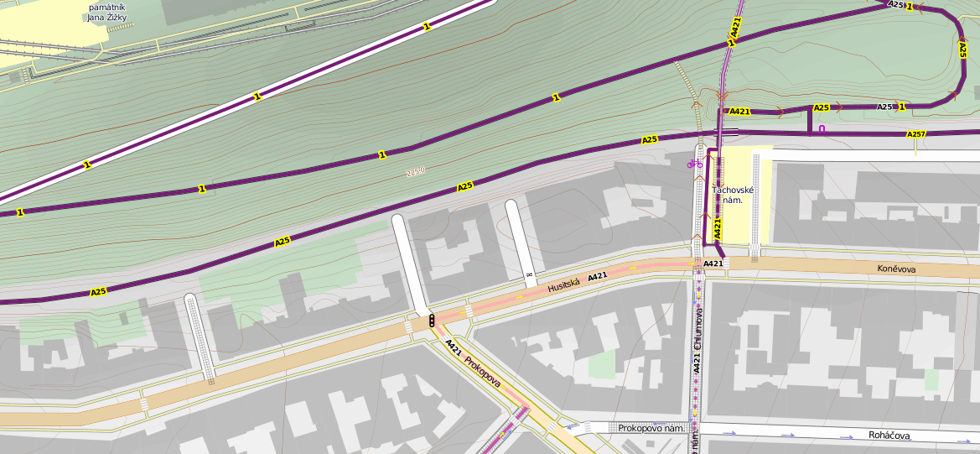Select the A421 badge beside the Husitská label
Image resolution: width=980 pixels, height=454 pixels.
(x=598, y=276)
